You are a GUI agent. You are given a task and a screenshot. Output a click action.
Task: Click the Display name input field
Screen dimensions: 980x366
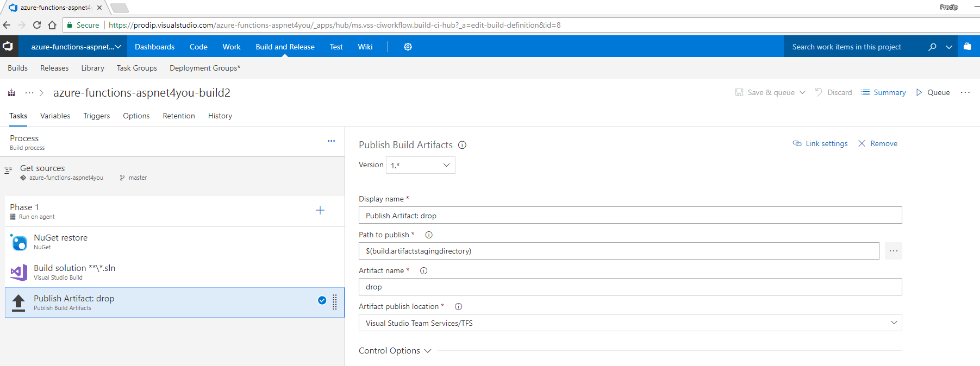coord(631,215)
